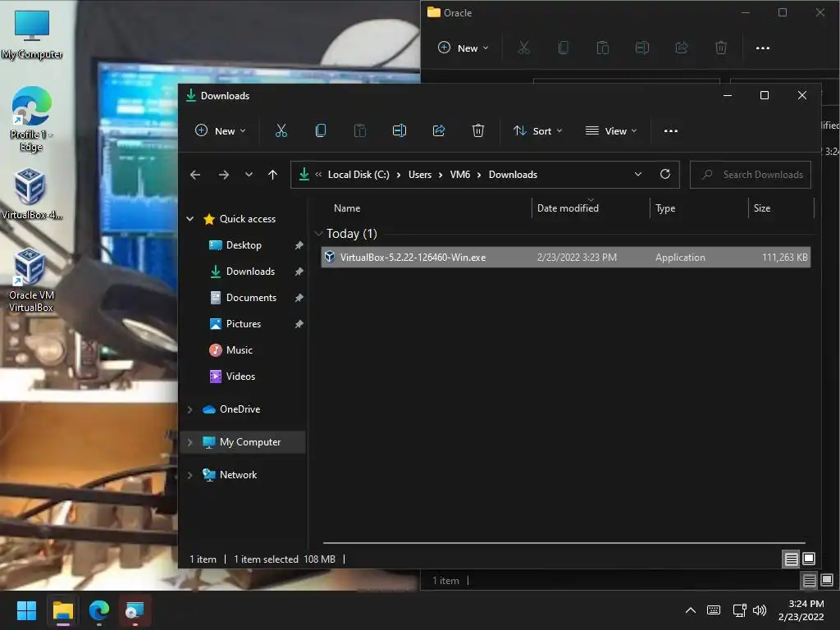
Task: Click the Copy icon in Downloads toolbar
Action: pos(321,130)
